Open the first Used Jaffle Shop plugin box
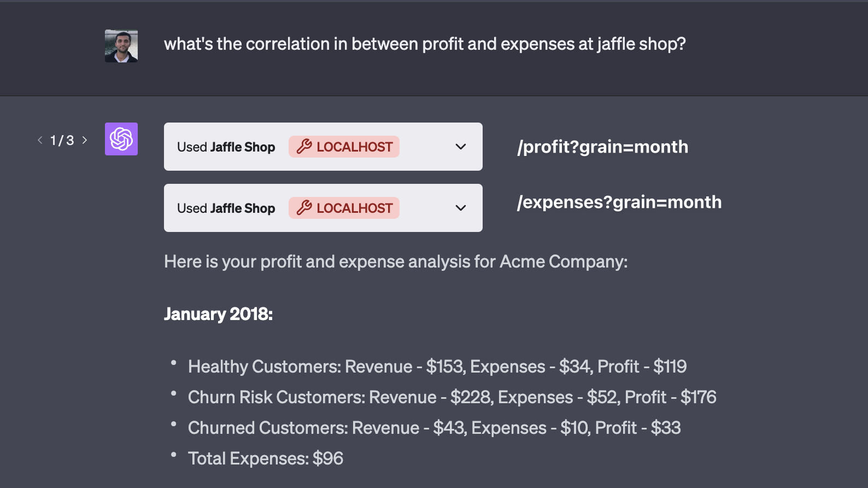 pyautogui.click(x=323, y=147)
